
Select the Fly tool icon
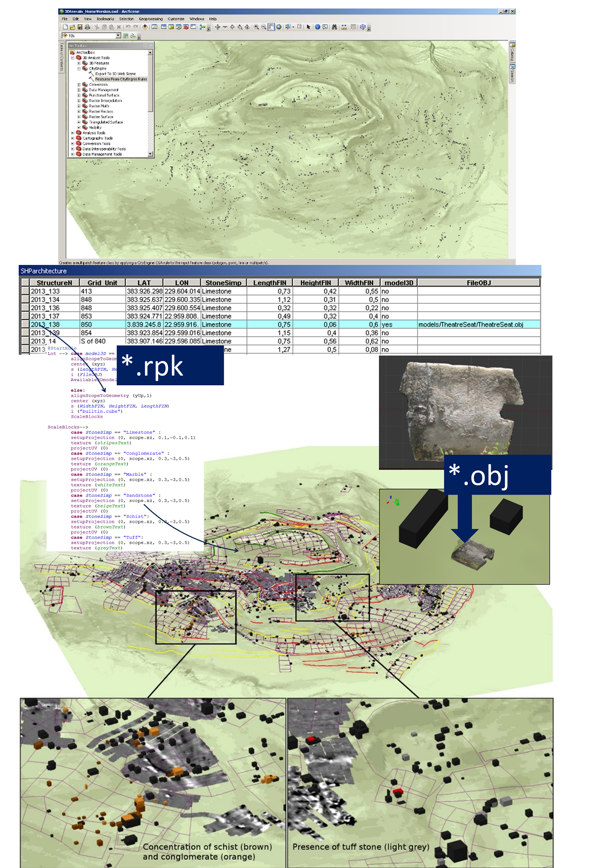[225, 27]
